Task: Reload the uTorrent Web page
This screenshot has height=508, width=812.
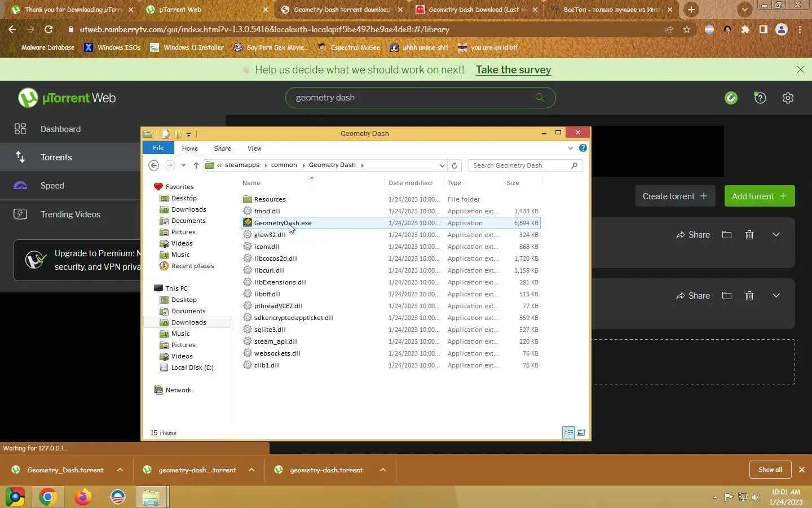Action: 48,29
